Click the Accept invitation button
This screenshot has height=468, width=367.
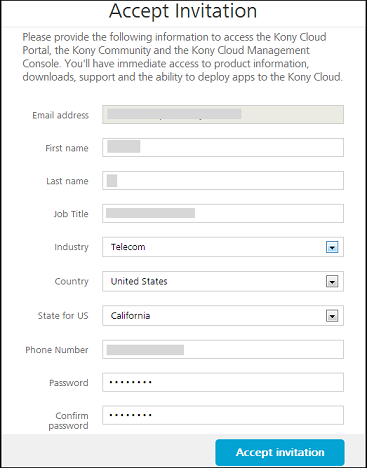click(x=280, y=452)
